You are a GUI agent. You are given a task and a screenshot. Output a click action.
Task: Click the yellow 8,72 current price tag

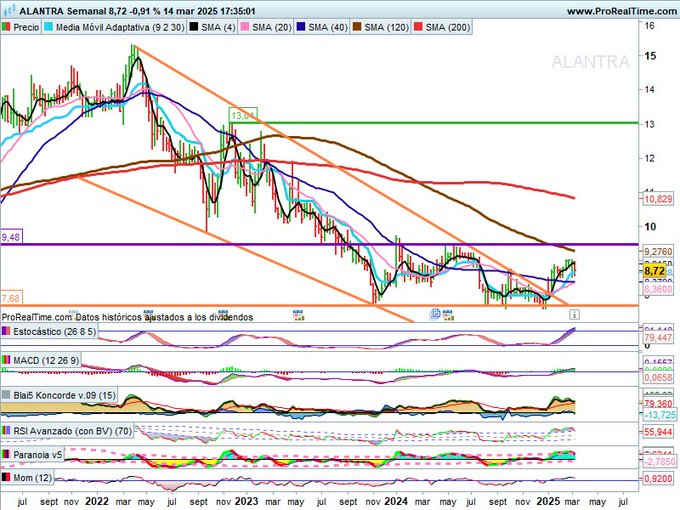654,271
